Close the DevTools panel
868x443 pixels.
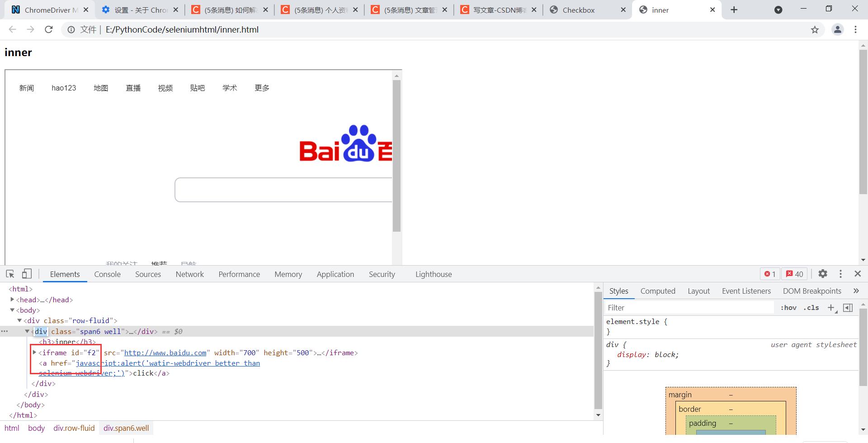858,274
